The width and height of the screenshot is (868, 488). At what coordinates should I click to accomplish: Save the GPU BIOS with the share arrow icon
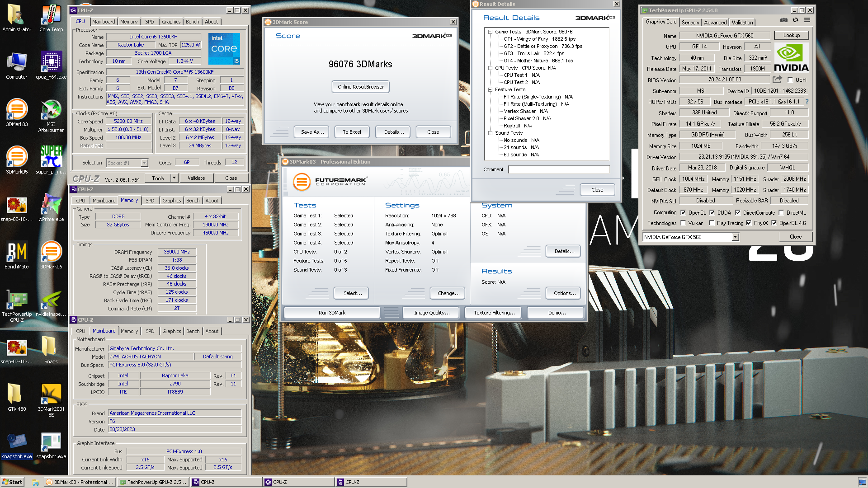click(x=777, y=80)
